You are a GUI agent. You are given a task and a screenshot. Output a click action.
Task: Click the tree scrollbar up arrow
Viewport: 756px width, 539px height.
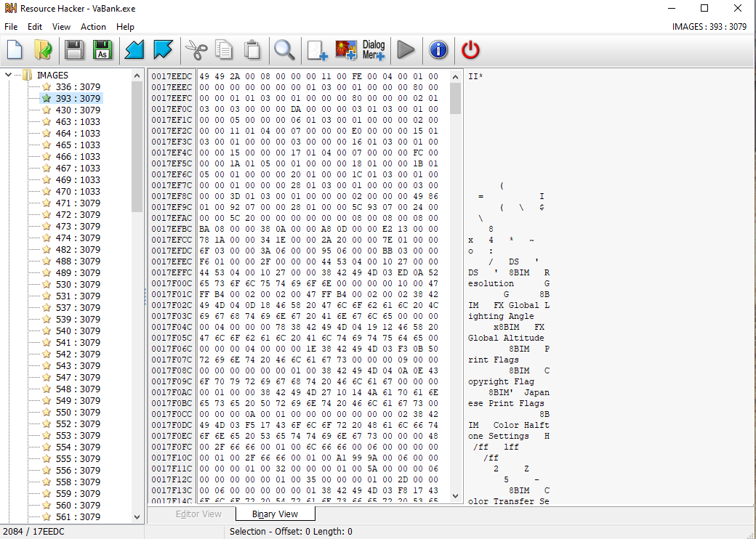(x=137, y=76)
